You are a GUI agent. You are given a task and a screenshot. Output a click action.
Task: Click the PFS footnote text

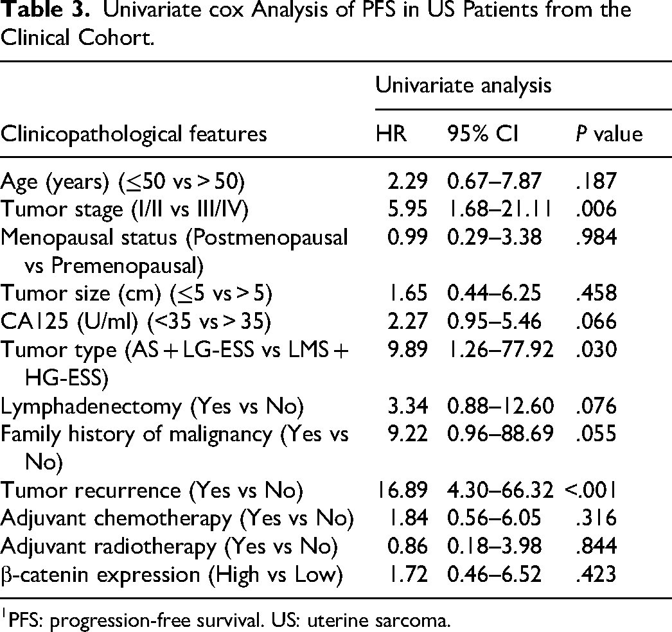pos(226,620)
